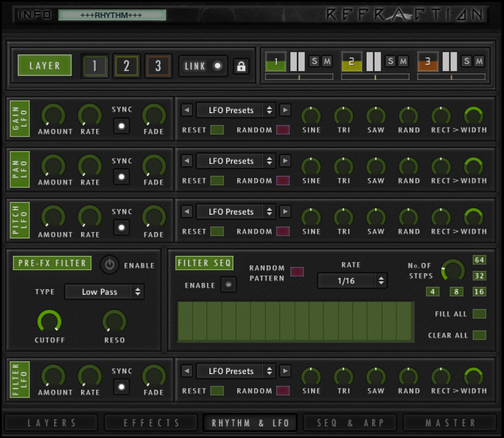504x438 pixels.
Task: Click Gain LFO RESET green button
Action: [x=217, y=130]
